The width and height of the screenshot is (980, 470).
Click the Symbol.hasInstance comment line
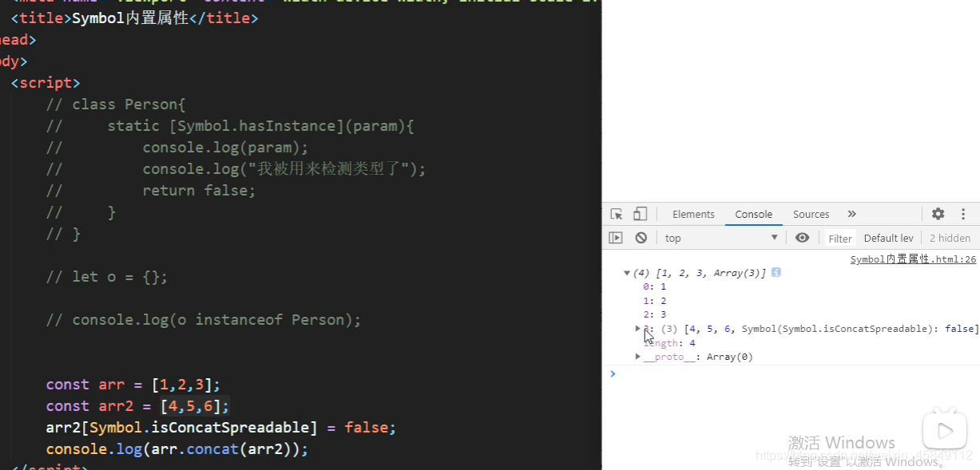coord(230,126)
